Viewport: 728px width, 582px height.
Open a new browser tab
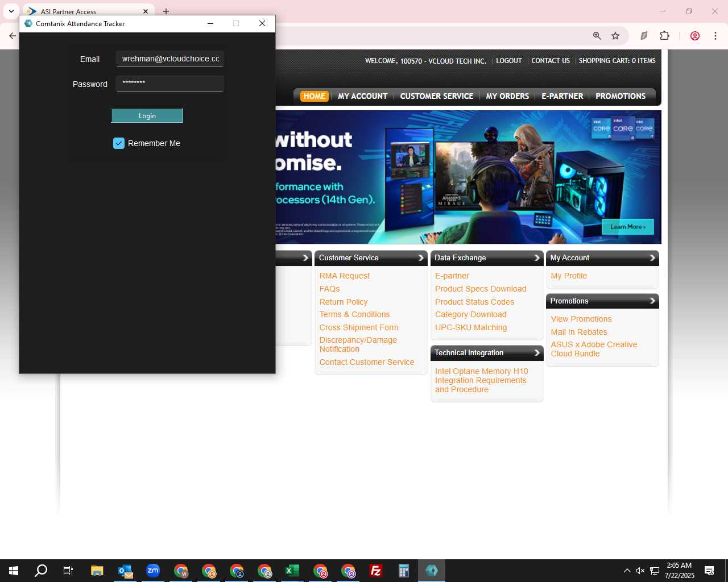[166, 11]
